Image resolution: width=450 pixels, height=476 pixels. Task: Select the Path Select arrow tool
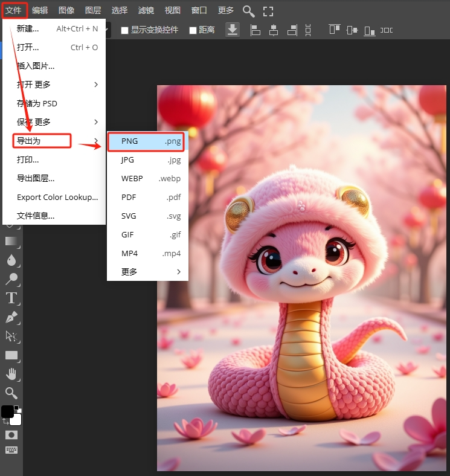tap(11, 336)
